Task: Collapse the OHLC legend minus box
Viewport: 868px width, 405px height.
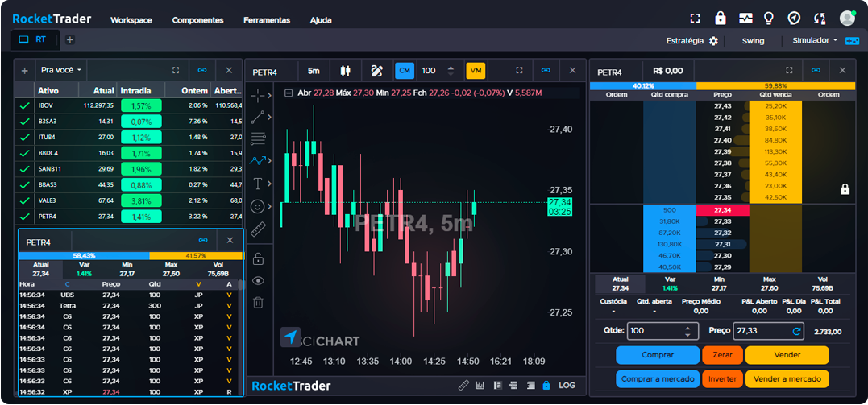Action: pos(289,93)
